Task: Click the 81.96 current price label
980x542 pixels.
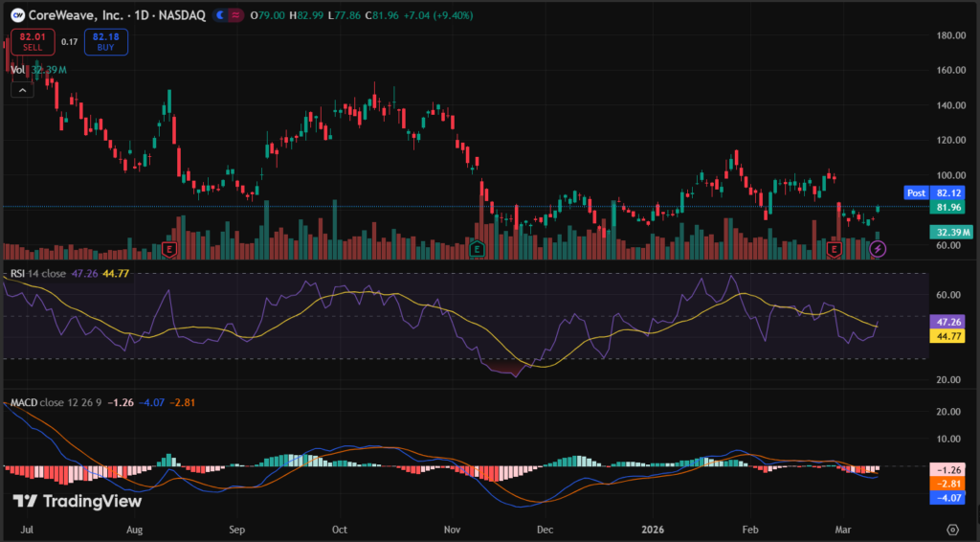Action: coord(948,207)
